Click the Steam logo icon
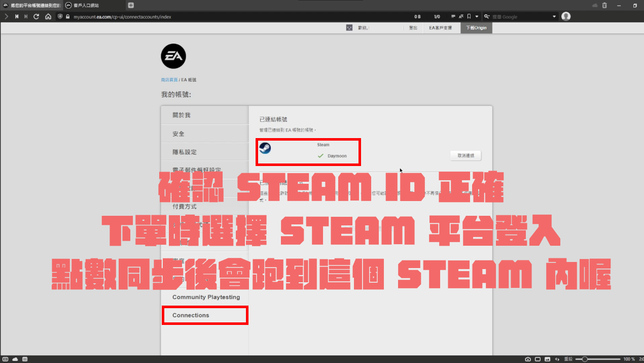This screenshot has height=363, width=644. point(265,148)
